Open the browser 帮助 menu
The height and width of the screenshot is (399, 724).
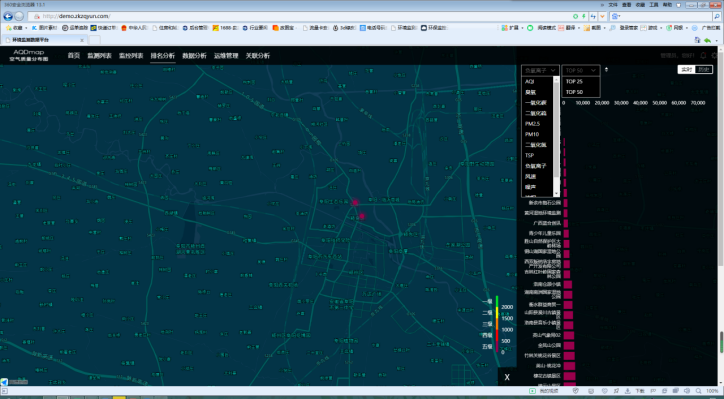click(667, 4)
